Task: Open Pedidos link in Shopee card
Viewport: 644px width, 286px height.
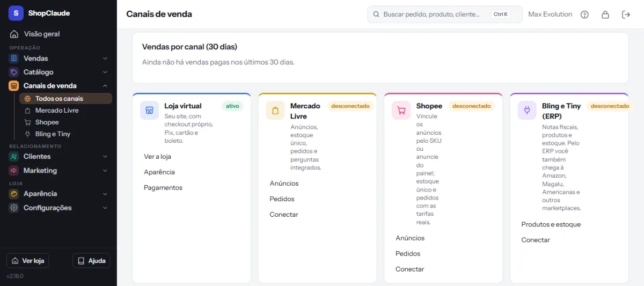Action: (x=408, y=254)
